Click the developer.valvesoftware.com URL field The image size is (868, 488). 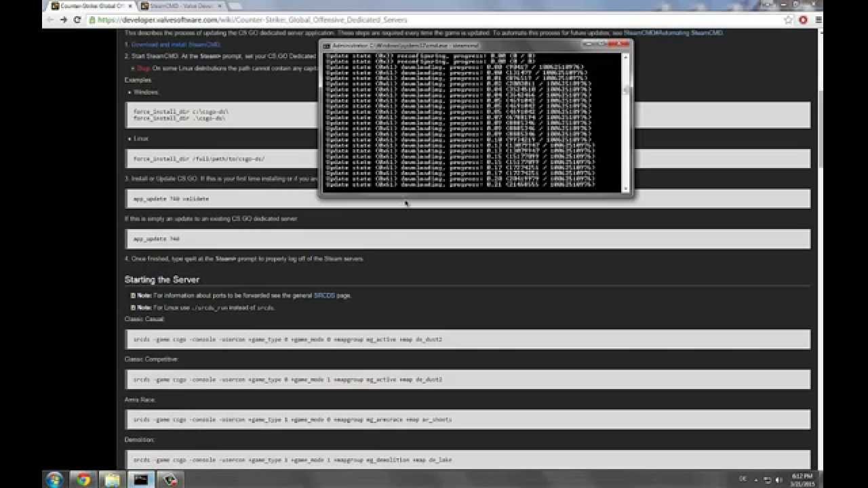[434, 20]
